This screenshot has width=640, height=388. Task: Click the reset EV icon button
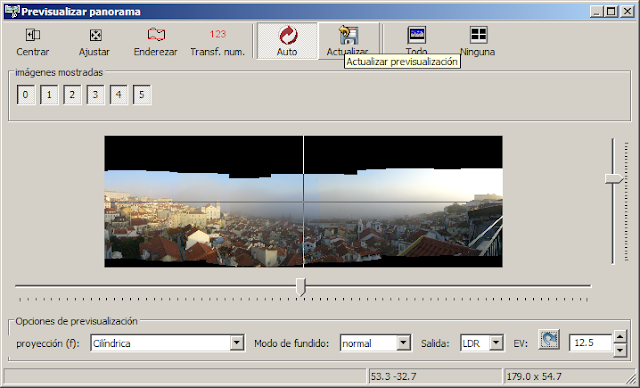tap(549, 339)
